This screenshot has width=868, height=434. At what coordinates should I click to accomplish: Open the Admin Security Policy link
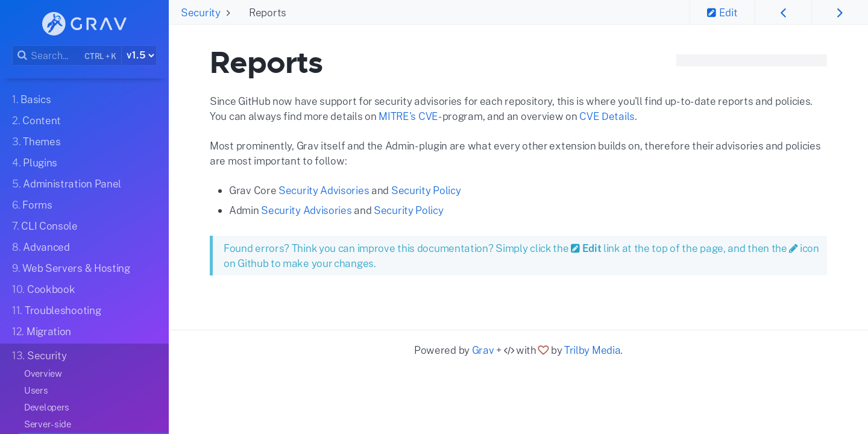[x=408, y=210]
